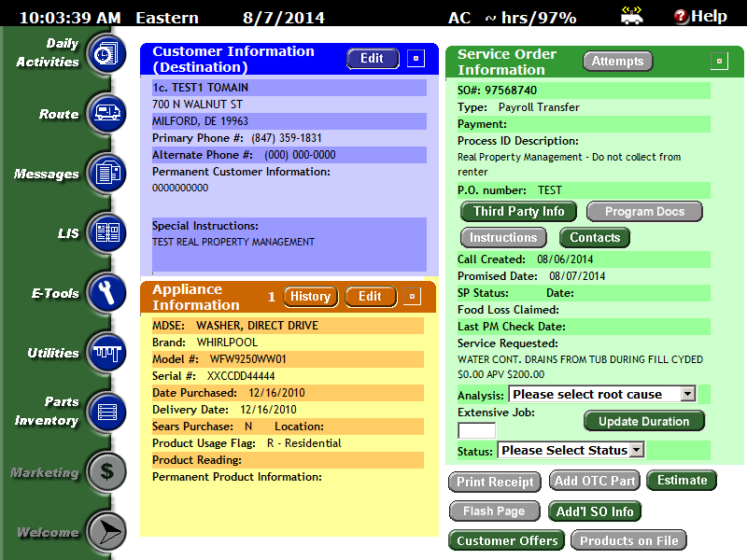Select LIS menu label

[x=68, y=233]
